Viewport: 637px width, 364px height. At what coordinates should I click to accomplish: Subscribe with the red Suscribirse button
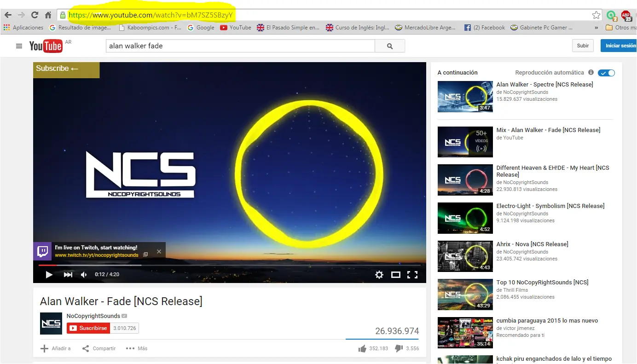coord(88,328)
